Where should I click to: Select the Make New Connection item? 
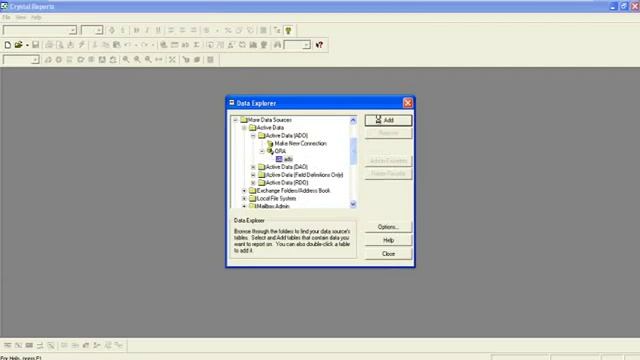pos(300,144)
